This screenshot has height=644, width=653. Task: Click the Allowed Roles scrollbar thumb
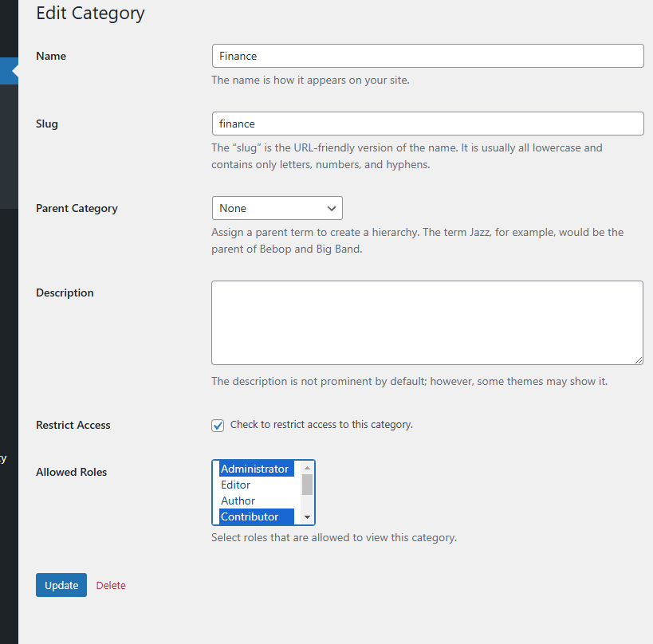tap(308, 485)
